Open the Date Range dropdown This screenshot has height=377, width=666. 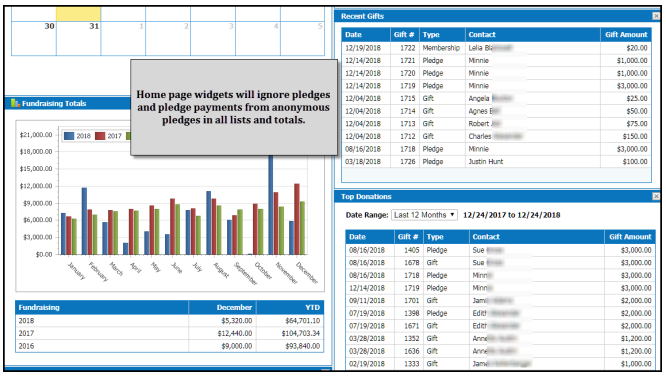[x=424, y=215]
